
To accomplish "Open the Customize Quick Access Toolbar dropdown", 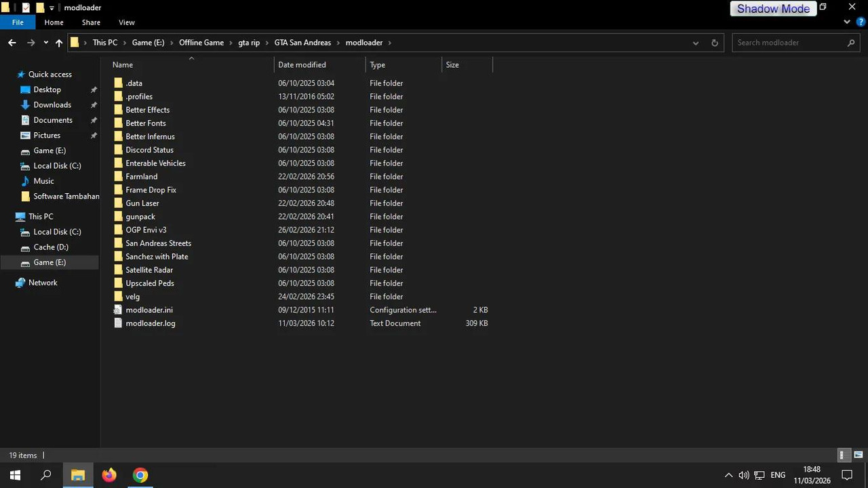I will (52, 8).
